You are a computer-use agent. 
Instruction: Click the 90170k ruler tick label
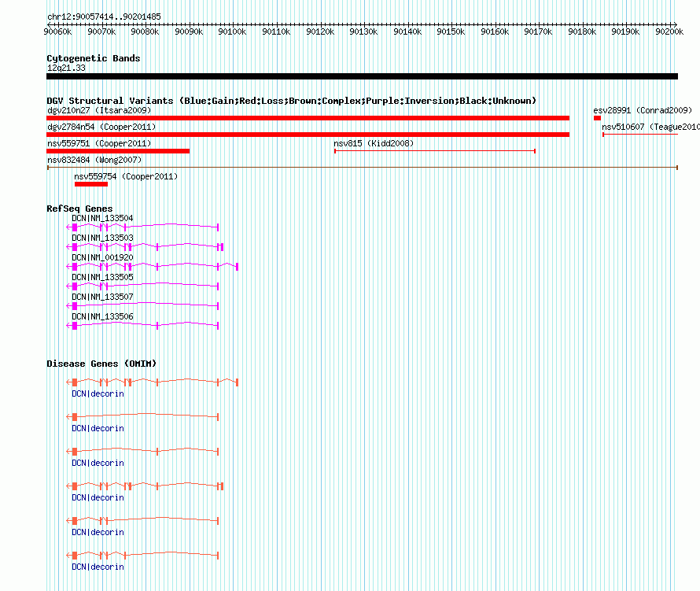[x=538, y=31]
